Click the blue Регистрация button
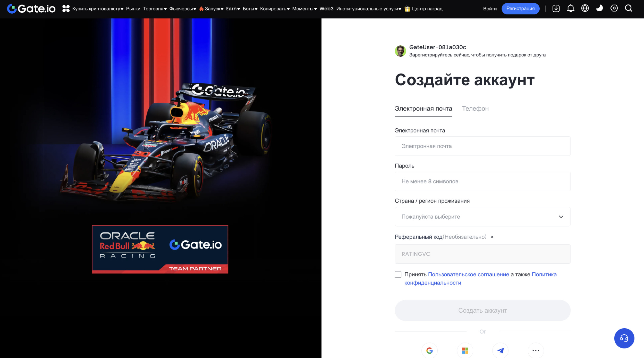This screenshot has width=644, height=358. pos(520,9)
